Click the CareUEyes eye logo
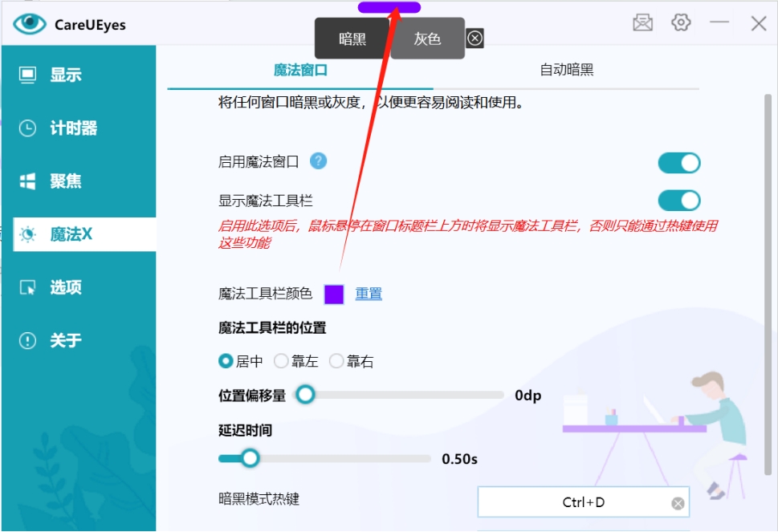 pyautogui.click(x=28, y=23)
